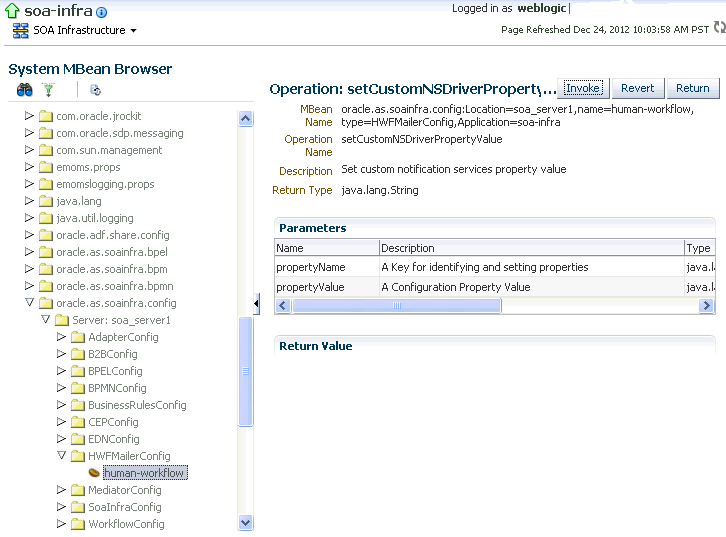Click the BPMNConfig folder icon
This screenshot has width=726, height=537.
pos(78,388)
